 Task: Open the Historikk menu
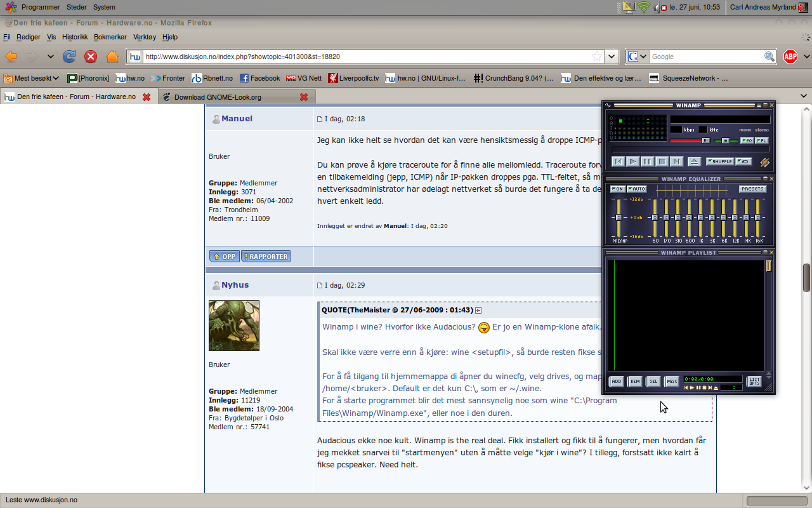click(x=75, y=37)
